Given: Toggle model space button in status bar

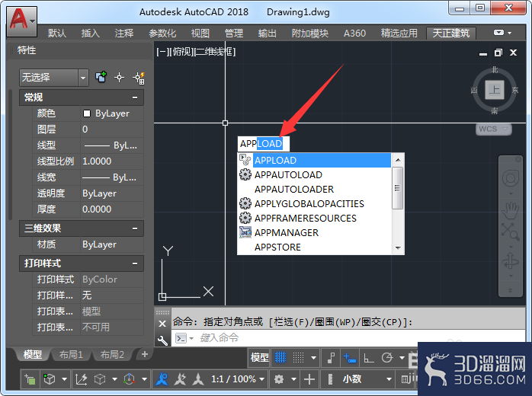Looking at the screenshot, I should tap(260, 357).
